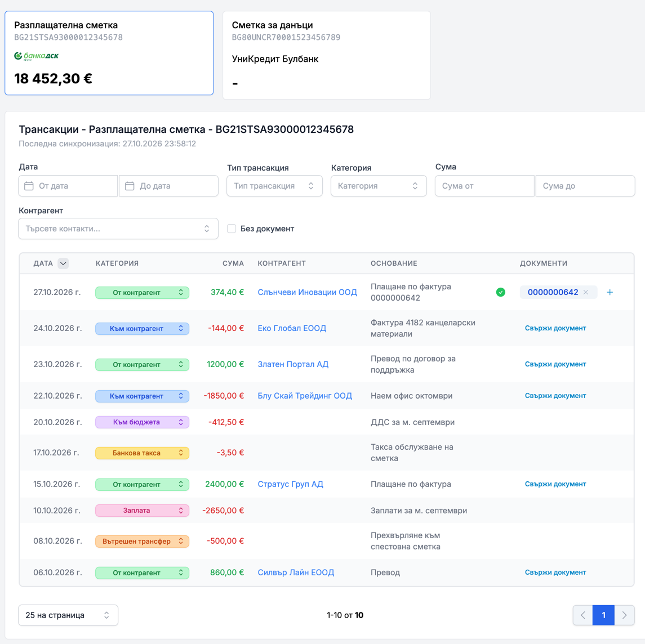Remove linked document 0000000642 with the X
The width and height of the screenshot is (645, 644).
click(586, 292)
